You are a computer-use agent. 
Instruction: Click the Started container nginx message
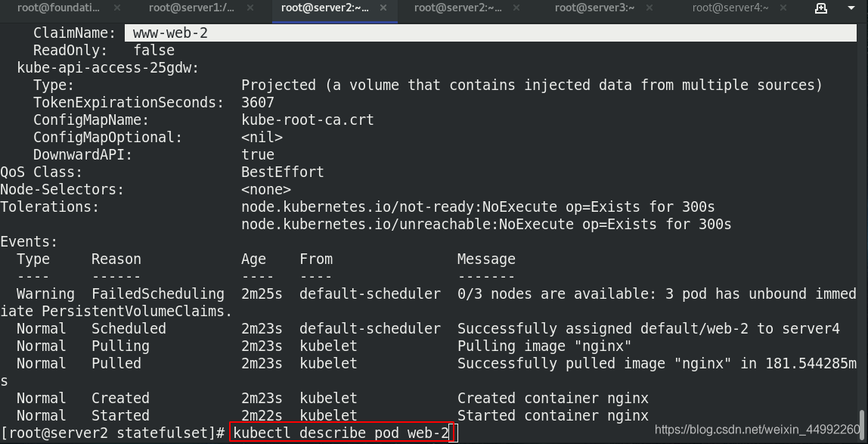tap(553, 416)
